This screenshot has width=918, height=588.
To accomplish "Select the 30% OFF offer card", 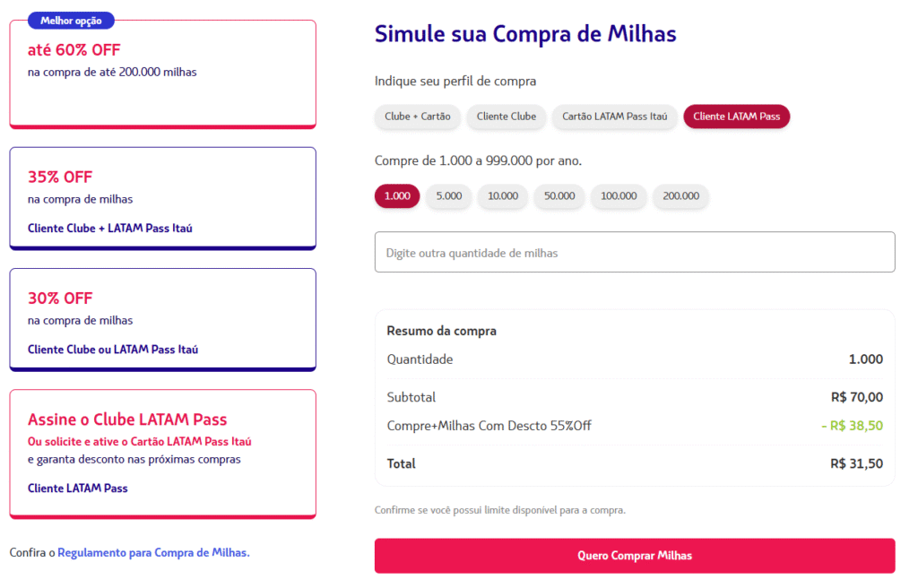I will 162,319.
